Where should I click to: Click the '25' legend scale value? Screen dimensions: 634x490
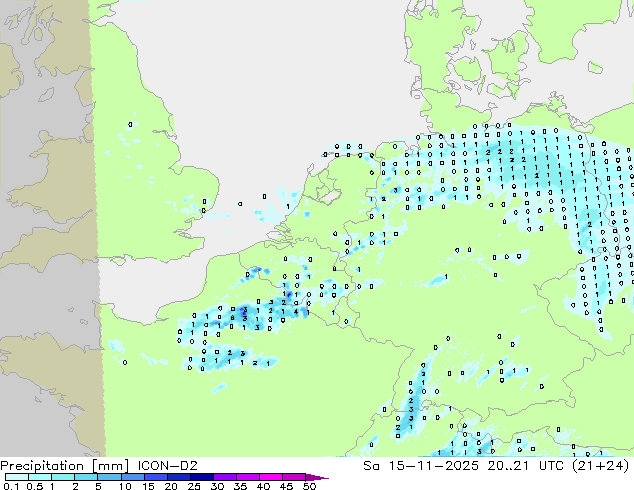(x=194, y=486)
